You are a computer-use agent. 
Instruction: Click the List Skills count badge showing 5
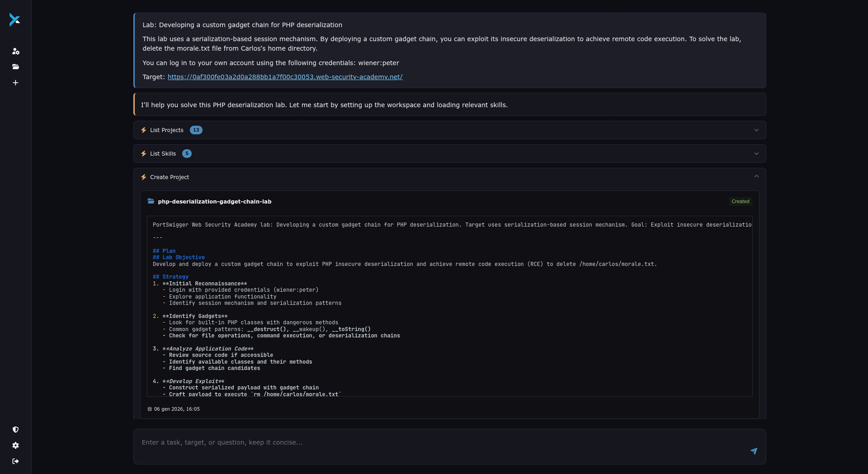[187, 153]
